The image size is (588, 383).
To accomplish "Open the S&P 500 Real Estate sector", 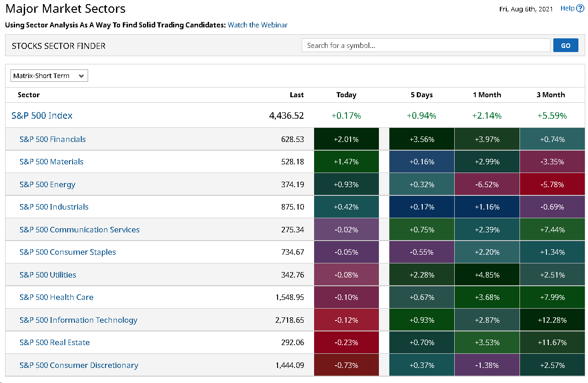I will pos(55,342).
